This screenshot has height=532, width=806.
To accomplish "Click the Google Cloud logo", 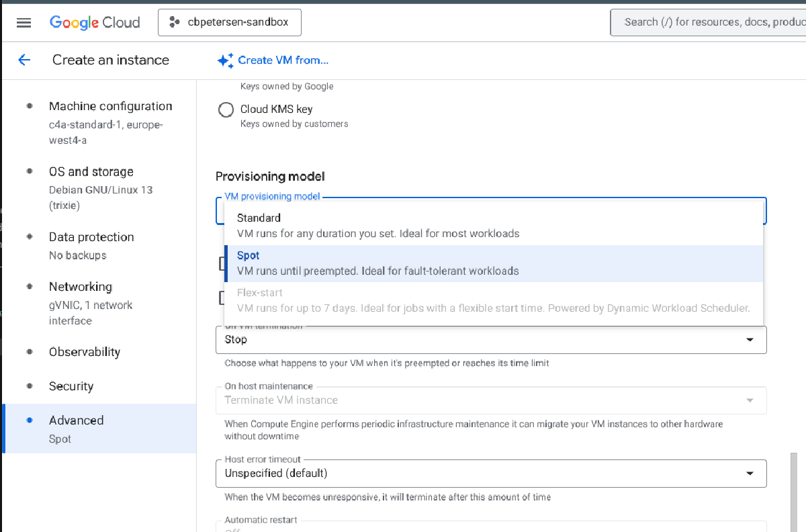I will point(94,22).
